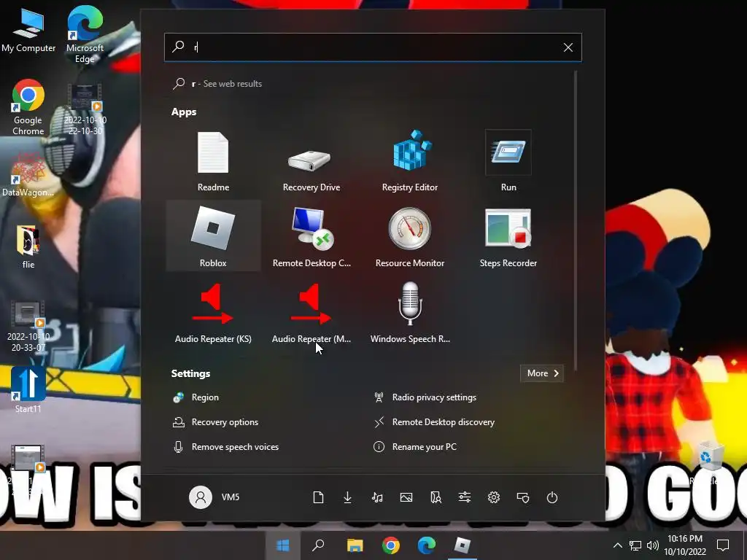The image size is (747, 560).
Task: Select the flie desktop folder
Action: pos(28,246)
